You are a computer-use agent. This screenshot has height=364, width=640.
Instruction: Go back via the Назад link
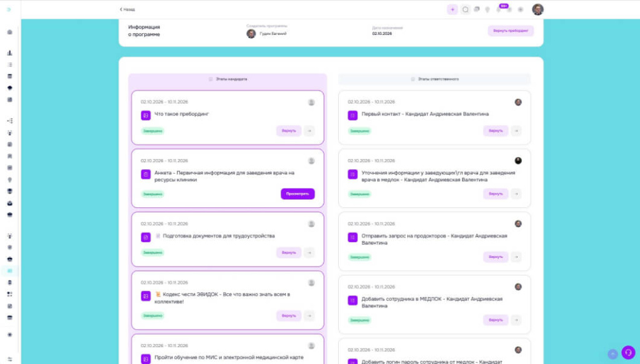coord(127,9)
